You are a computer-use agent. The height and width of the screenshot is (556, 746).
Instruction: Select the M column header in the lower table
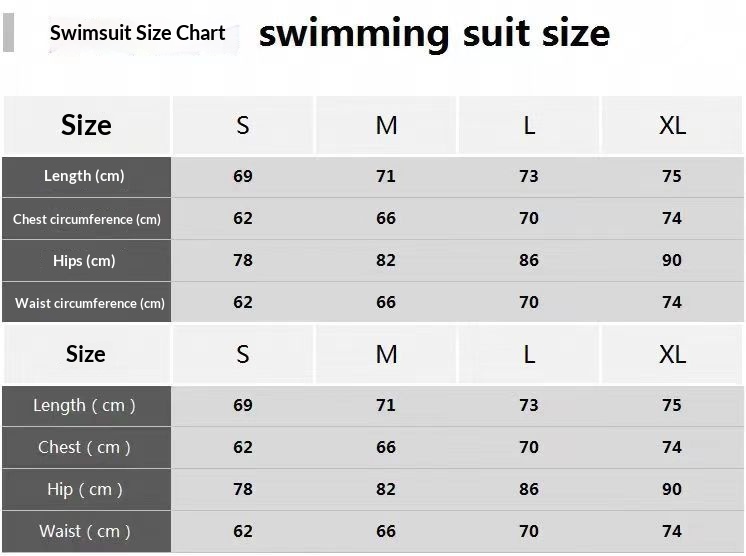click(386, 354)
